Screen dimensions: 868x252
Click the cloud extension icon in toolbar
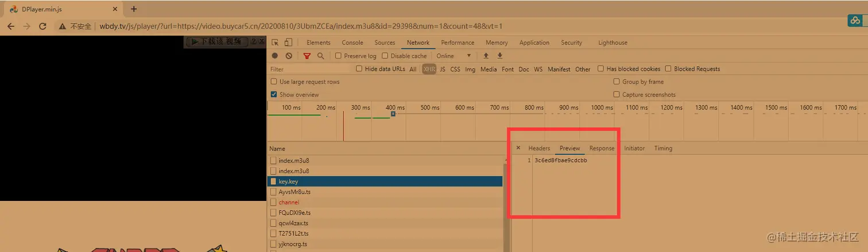tap(855, 21)
